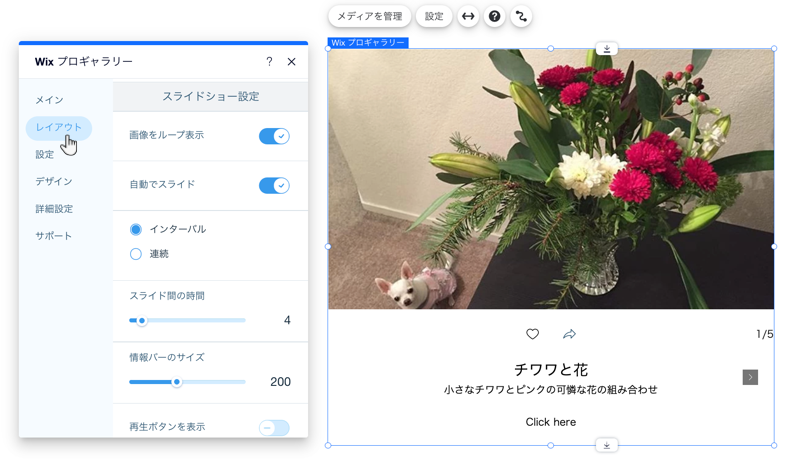The width and height of the screenshot is (800, 460).
Task: Open the レイアウト tab
Action: [x=59, y=127]
